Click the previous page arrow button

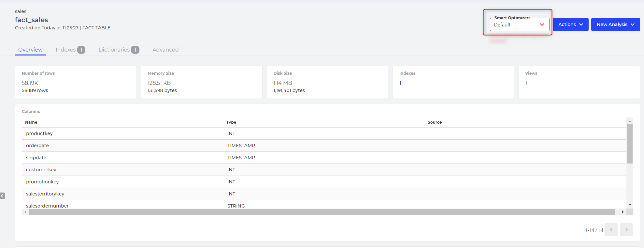tap(611, 230)
